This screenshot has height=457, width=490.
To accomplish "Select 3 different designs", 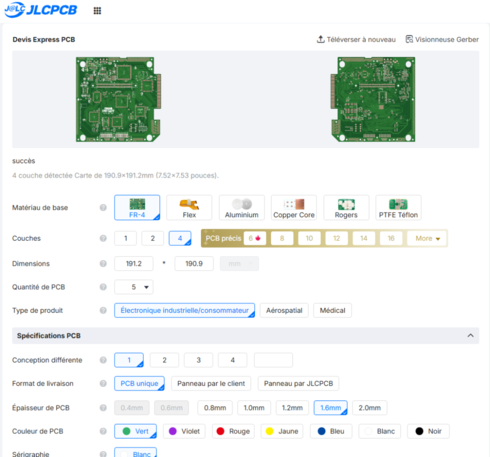I will click(199, 360).
